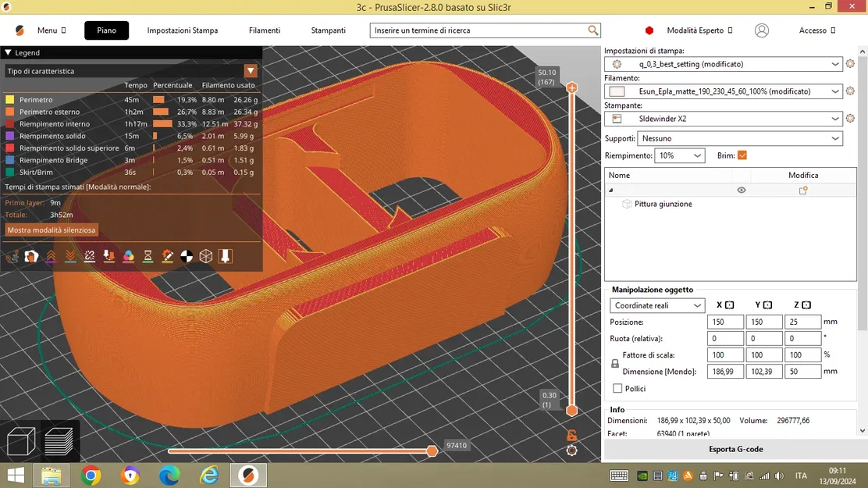Collapse the object tree expander arrow
Screen dimensions: 868x488
point(611,190)
